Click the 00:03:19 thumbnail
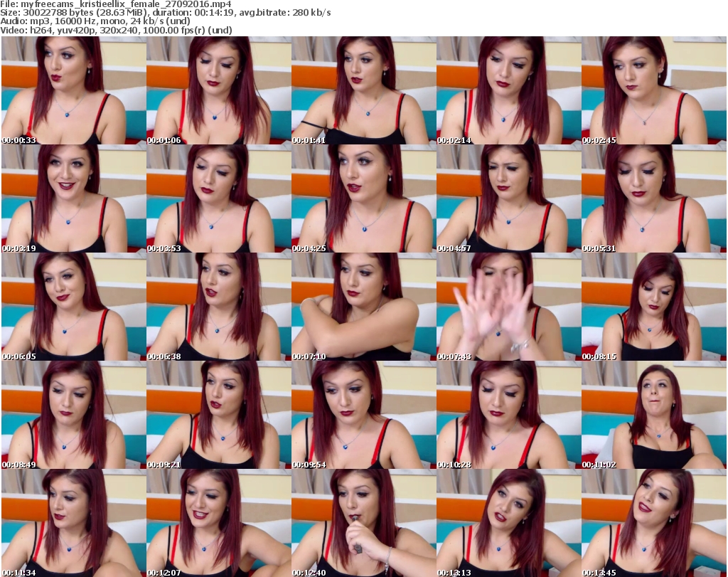 coord(73,198)
